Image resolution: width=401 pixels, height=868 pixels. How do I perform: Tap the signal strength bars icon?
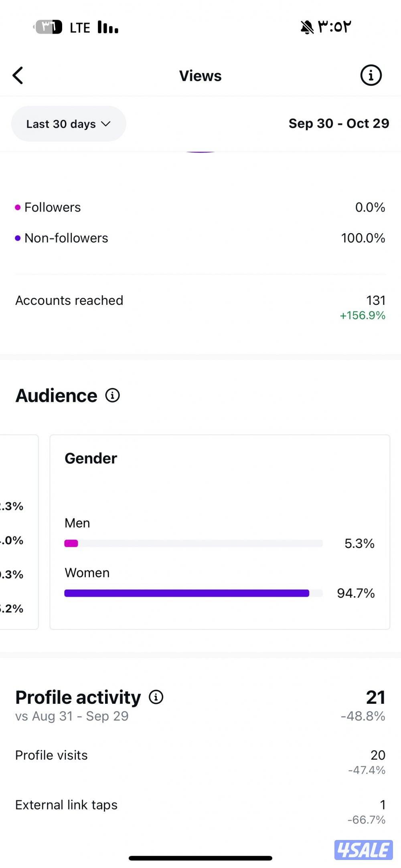tap(108, 27)
